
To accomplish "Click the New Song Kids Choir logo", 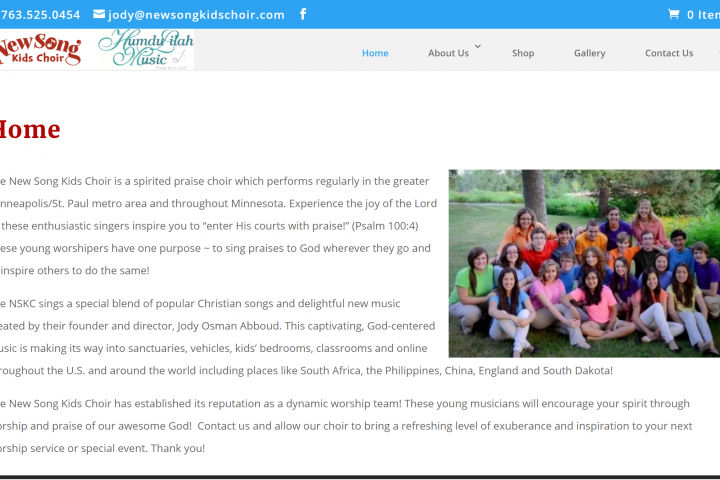I will coord(40,50).
